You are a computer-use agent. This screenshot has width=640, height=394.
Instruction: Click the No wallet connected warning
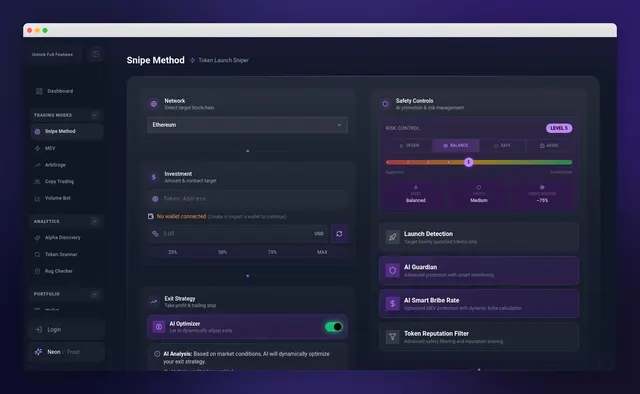[x=181, y=216]
